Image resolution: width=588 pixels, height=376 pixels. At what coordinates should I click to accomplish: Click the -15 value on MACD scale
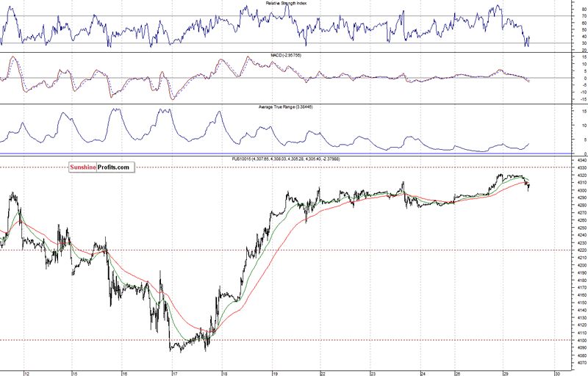pos(581,99)
